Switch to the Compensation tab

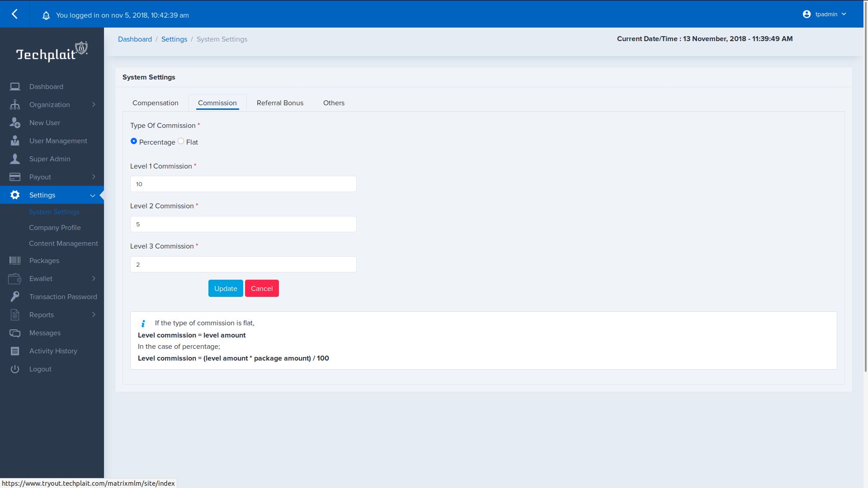click(155, 103)
